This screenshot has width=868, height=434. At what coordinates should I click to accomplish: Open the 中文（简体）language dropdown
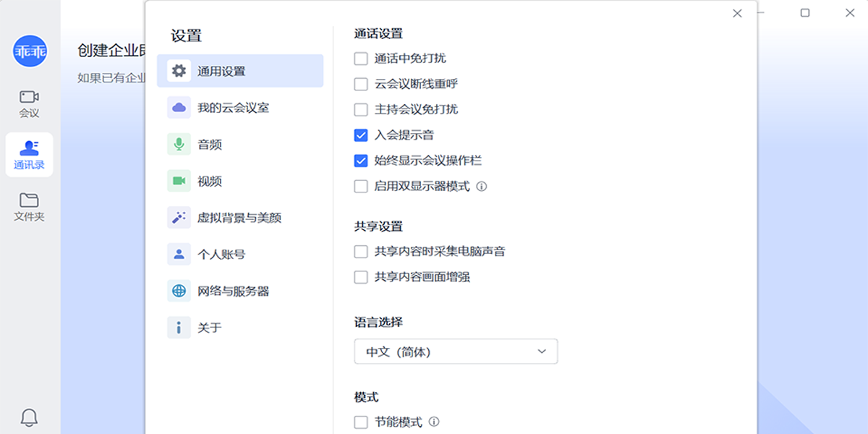coord(456,352)
